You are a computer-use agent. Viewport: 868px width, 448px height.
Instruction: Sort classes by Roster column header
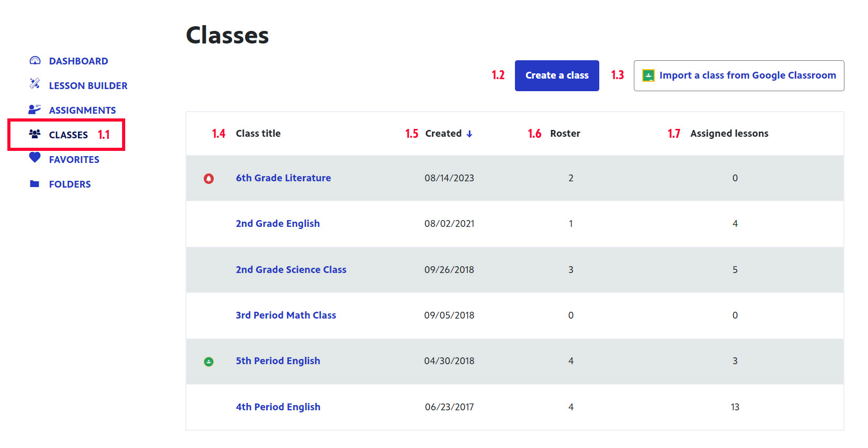(565, 134)
